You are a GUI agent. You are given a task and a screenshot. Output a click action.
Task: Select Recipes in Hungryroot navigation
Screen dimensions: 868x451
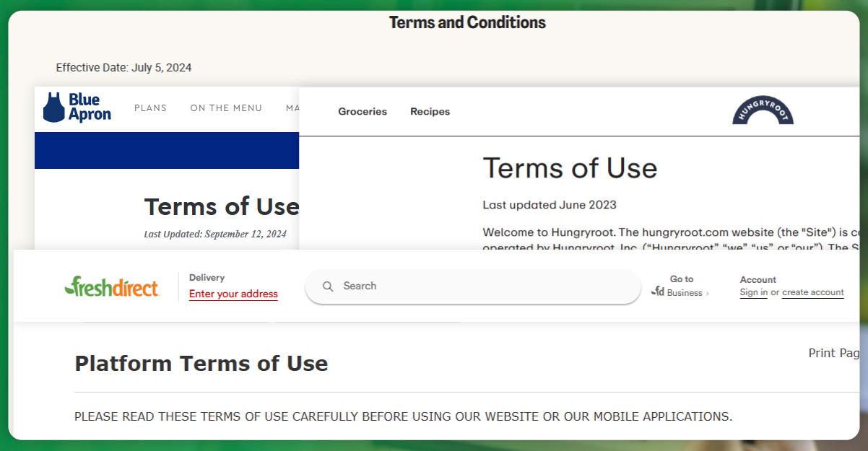pos(430,112)
